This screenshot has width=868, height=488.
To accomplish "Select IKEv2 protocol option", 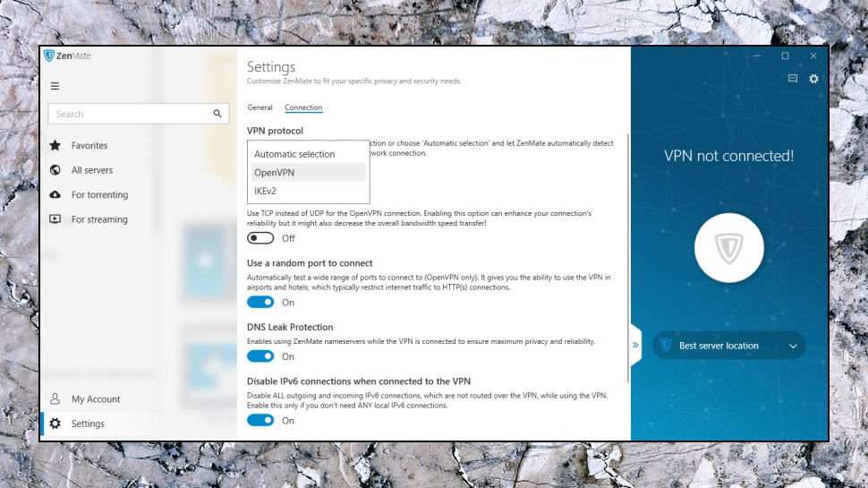I will coord(309,191).
